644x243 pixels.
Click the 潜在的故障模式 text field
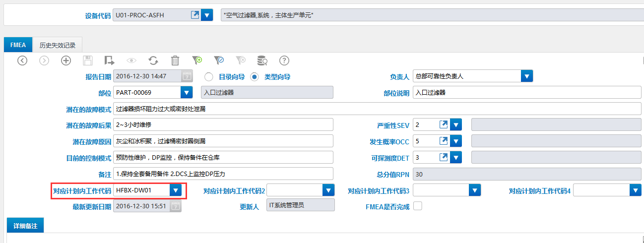377,109
